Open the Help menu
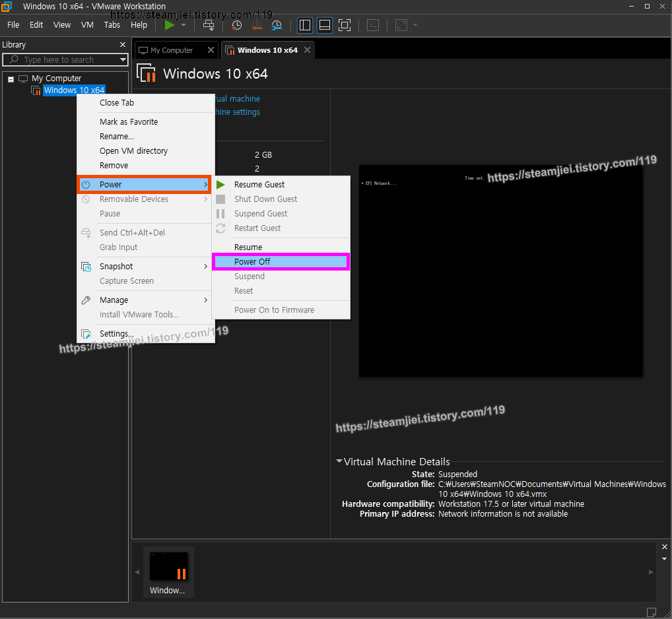This screenshot has width=672, height=619. [x=139, y=25]
